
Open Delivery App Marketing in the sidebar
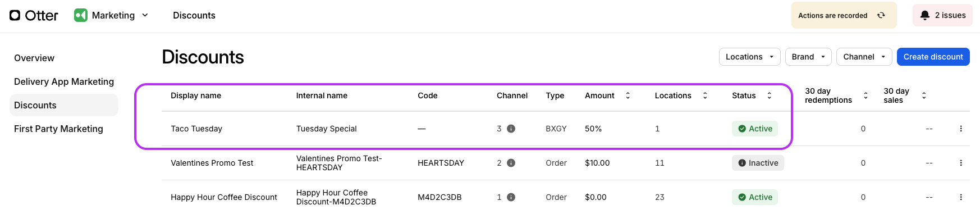coord(64,81)
